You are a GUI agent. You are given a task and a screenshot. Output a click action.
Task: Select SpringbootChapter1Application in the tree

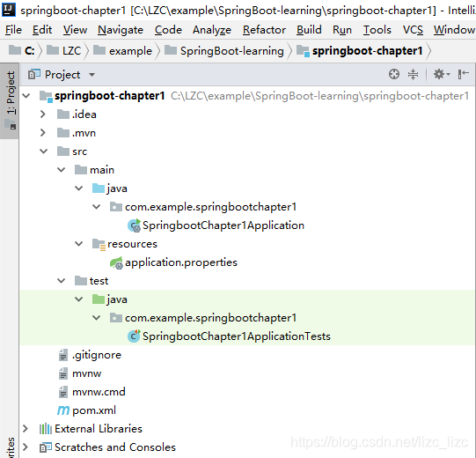point(223,225)
